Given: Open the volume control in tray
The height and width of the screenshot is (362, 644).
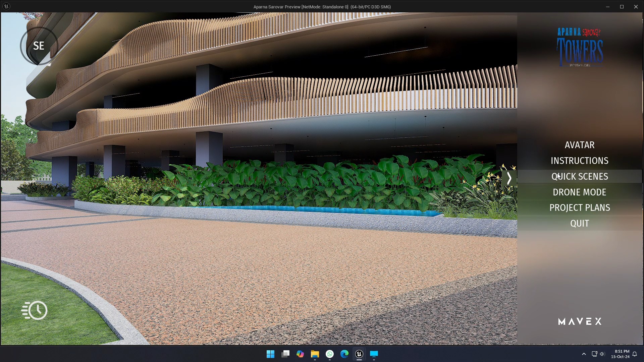Looking at the screenshot, I should click(602, 354).
